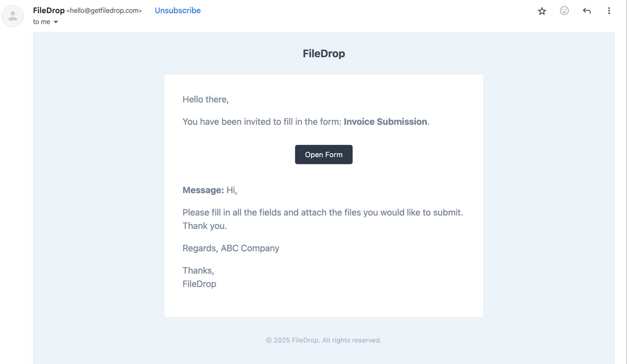This screenshot has width=627, height=364.
Task: Click the bold sender name FileDrop in header
Action: 49,10
